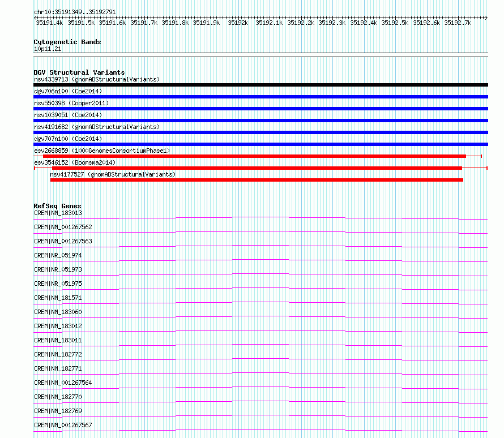Select transcript CREM|NR_051974
Image resolution: width=504 pixels, height=438 pixels.
click(58, 255)
